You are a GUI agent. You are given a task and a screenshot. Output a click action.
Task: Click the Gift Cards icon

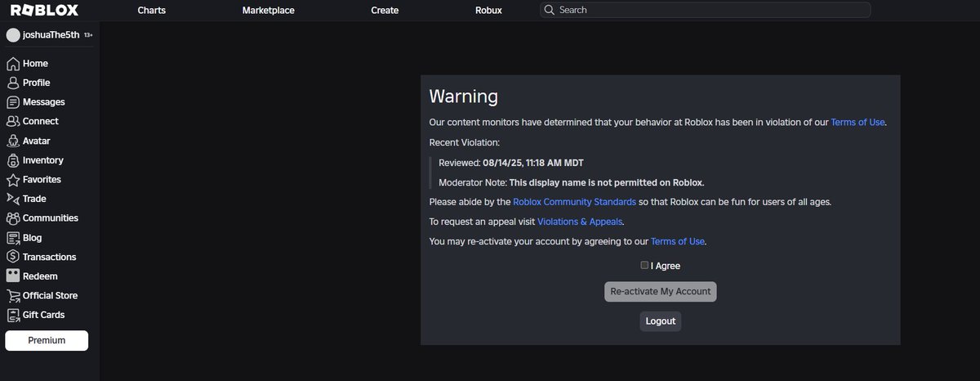coord(13,315)
